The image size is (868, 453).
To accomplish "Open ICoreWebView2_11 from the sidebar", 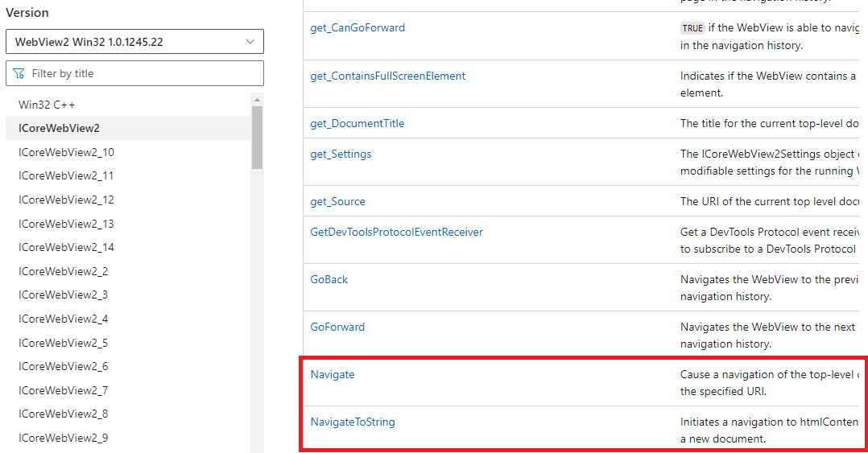I will 66,175.
